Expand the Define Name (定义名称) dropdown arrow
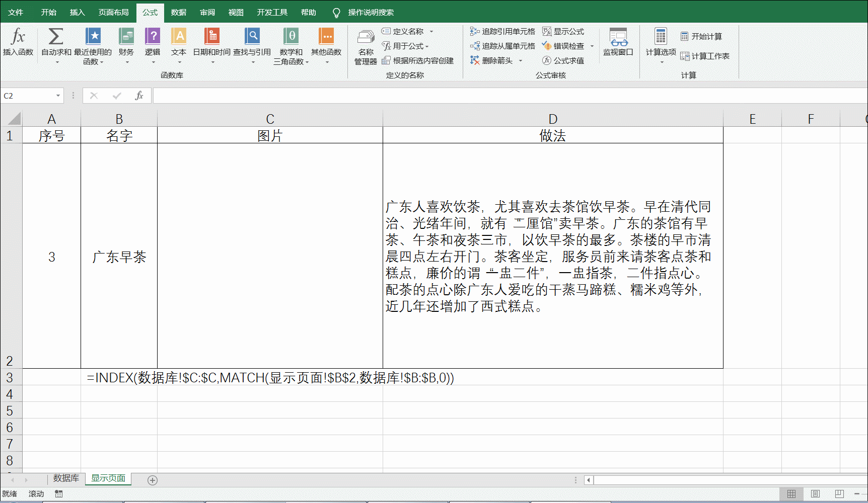Viewport: 868px width, 503px height. pos(431,31)
